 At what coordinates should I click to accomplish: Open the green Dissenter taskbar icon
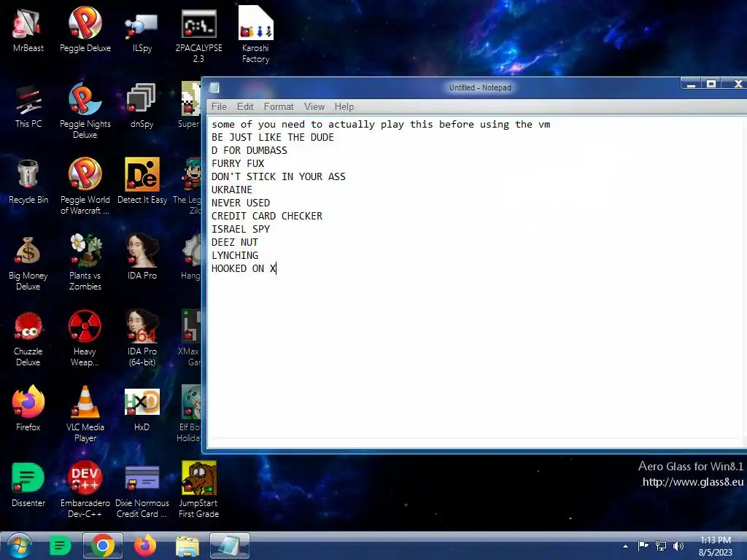point(60,545)
